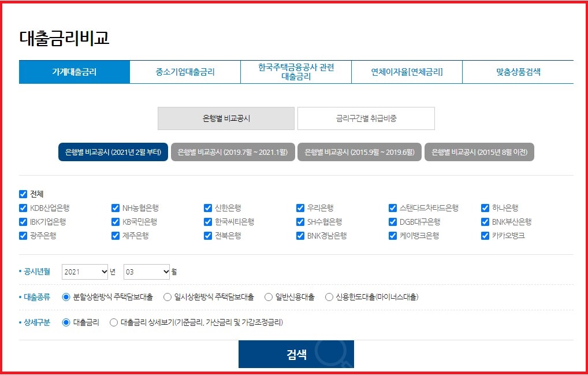The image size is (588, 375).
Task: Toggle SH수협은행 checkbox
Action: coord(300,222)
